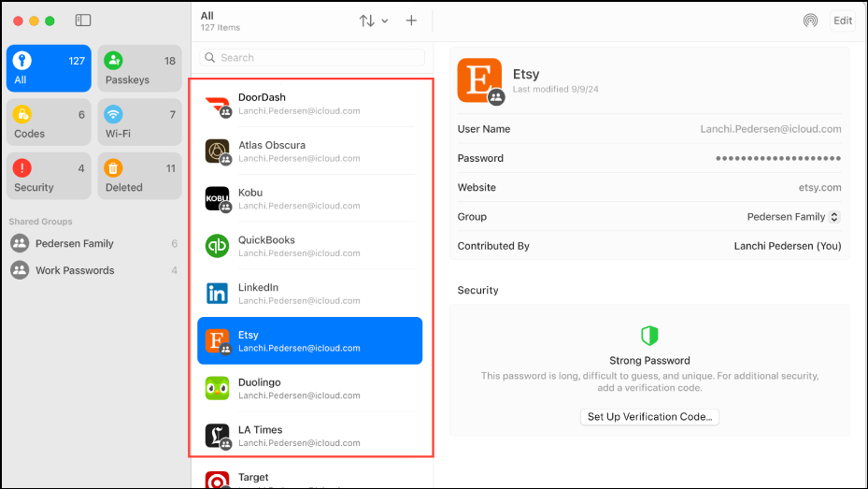This screenshot has width=868, height=489.
Task: Click the Work Passwords group icon
Action: [20, 270]
